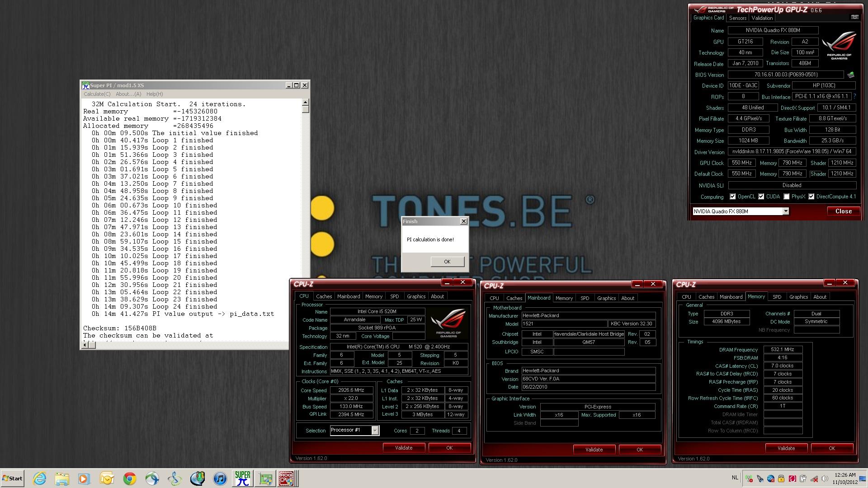Click the Start button

coord(12,479)
